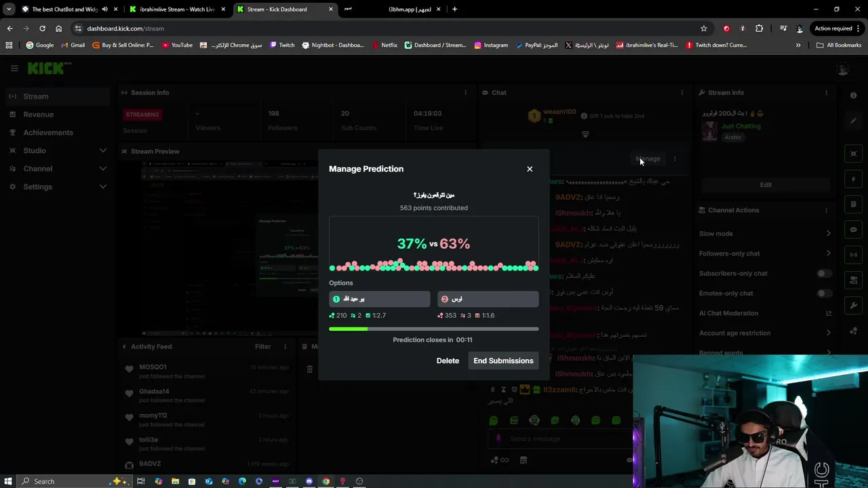This screenshot has height=488, width=868.
Task: Click the Send a message chat field
Action: click(x=559, y=439)
